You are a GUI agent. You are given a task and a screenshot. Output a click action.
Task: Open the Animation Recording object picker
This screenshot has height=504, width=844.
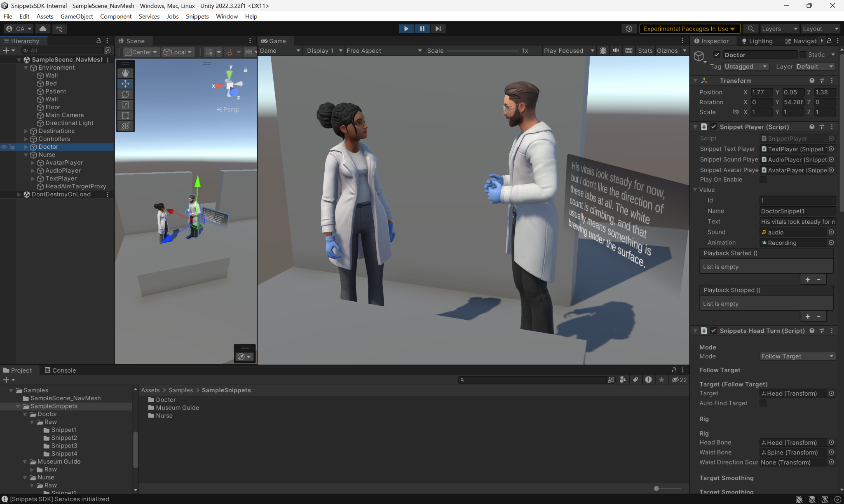pos(831,243)
